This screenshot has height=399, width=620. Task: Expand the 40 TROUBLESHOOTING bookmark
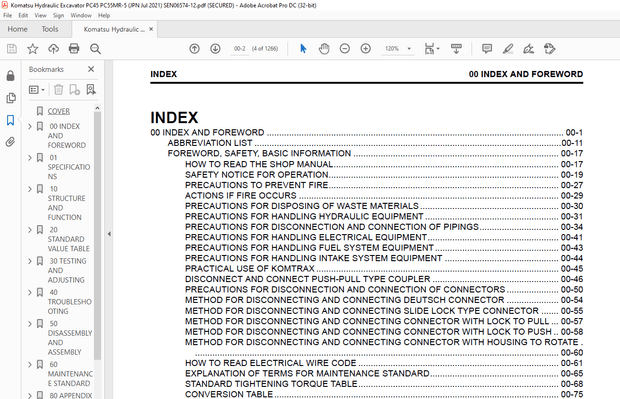(x=30, y=293)
